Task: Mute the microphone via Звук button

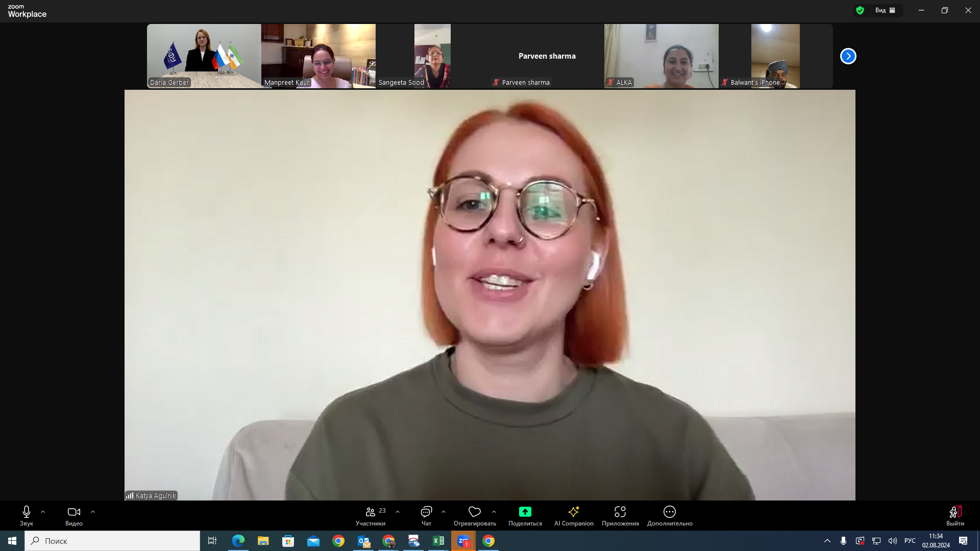Action: click(x=27, y=516)
